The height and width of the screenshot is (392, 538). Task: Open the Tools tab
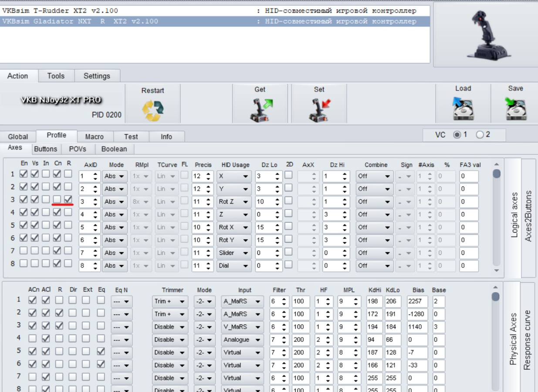[56, 76]
